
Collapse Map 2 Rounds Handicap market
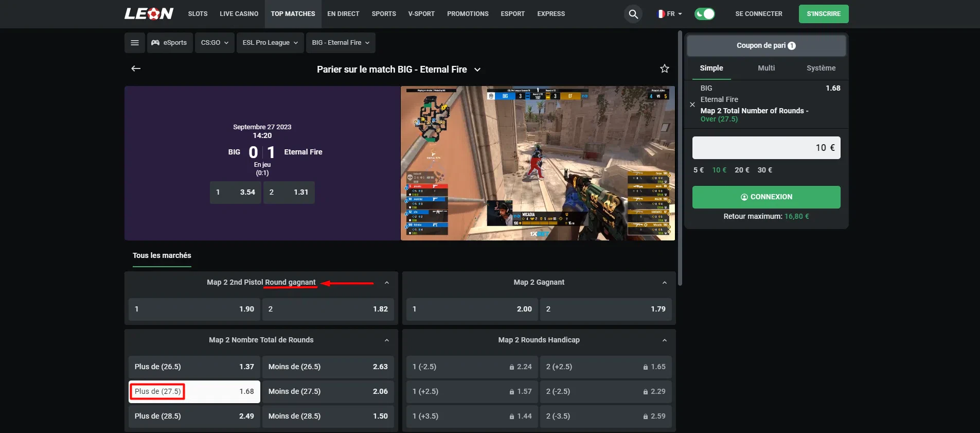pos(665,340)
